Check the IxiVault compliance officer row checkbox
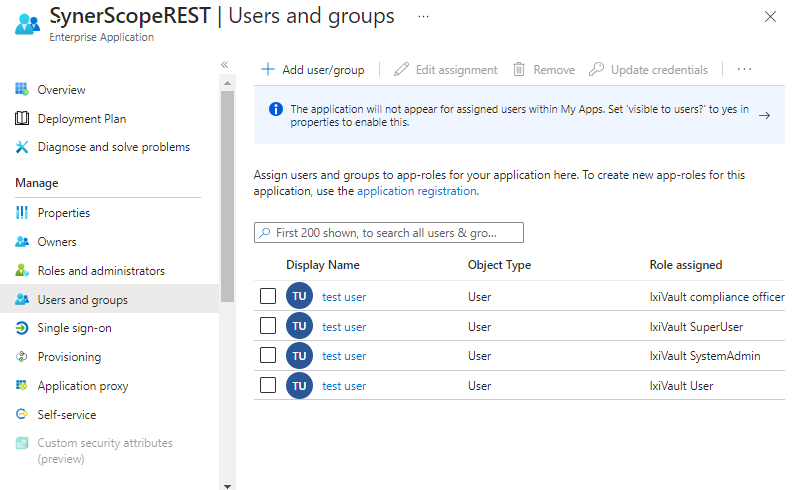 click(x=268, y=297)
